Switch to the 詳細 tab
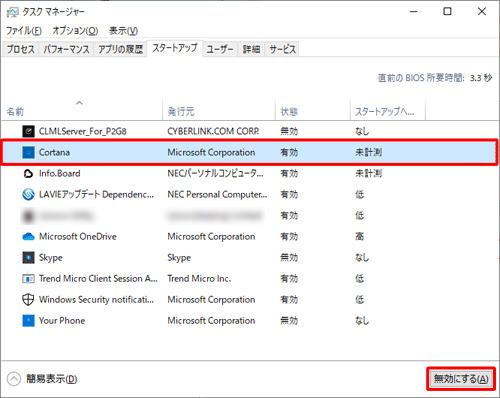 (x=251, y=49)
